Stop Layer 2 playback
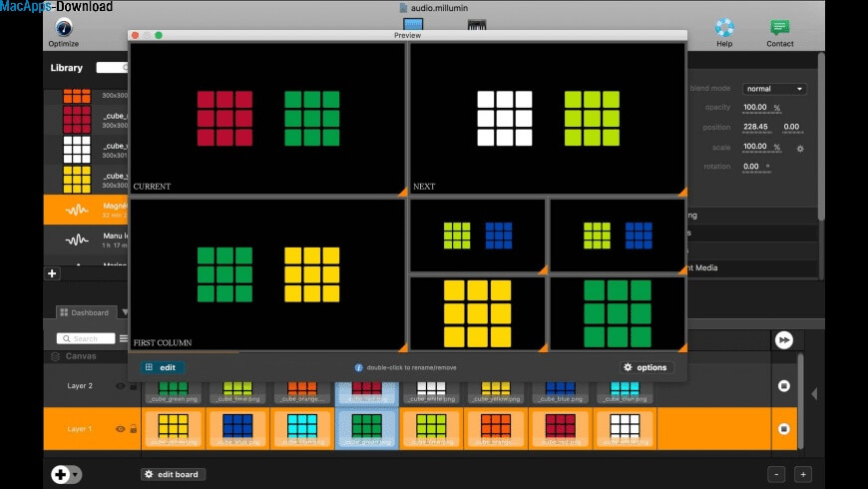868x489 pixels. (784, 385)
